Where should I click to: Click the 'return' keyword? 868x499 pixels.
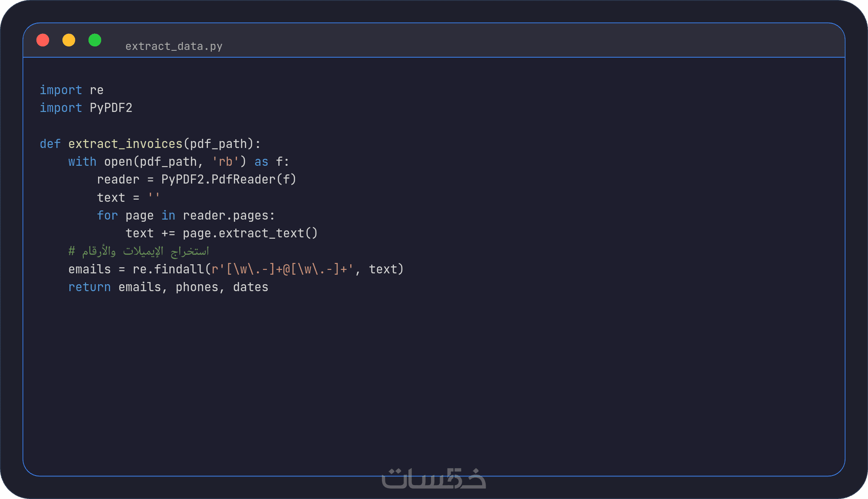(x=89, y=287)
